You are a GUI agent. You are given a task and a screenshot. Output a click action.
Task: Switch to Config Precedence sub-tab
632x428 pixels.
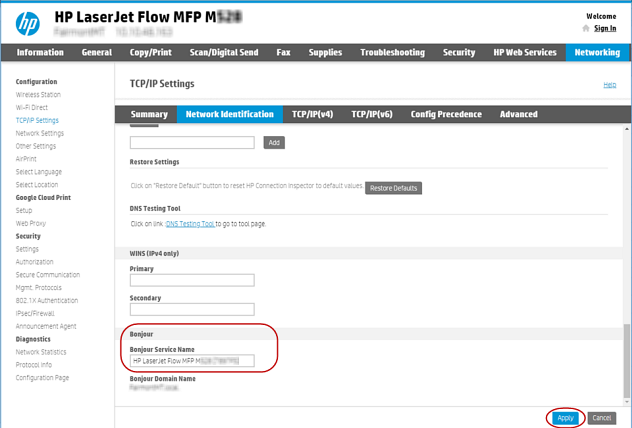point(446,114)
